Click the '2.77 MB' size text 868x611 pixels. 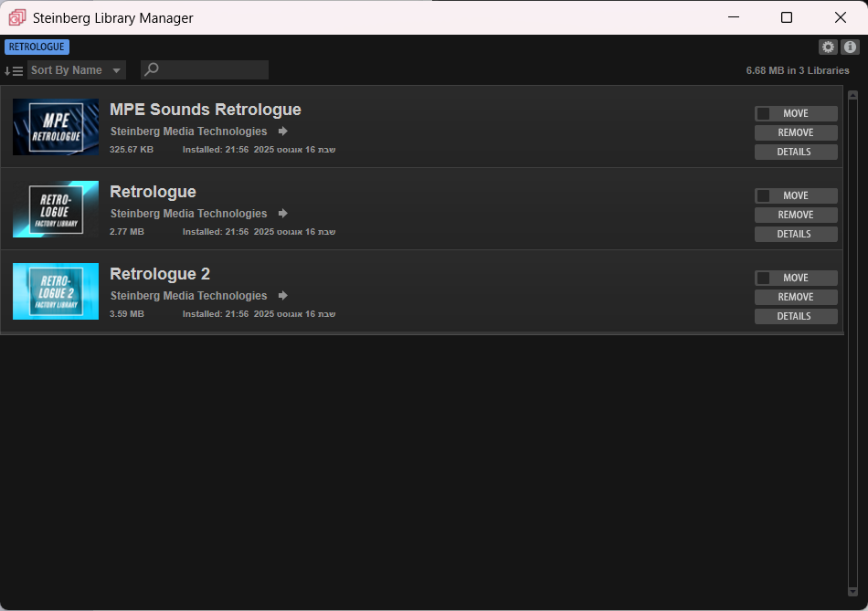tap(127, 232)
